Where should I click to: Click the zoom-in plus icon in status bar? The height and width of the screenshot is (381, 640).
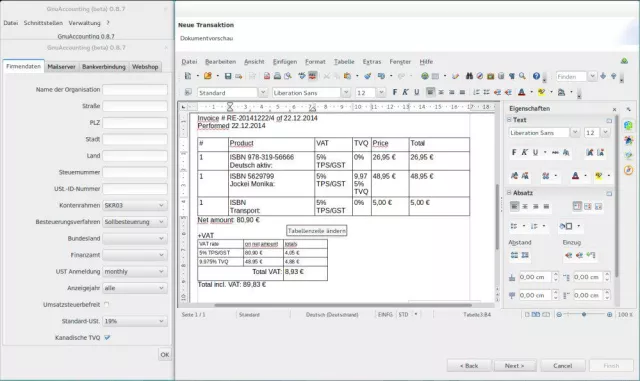point(609,314)
